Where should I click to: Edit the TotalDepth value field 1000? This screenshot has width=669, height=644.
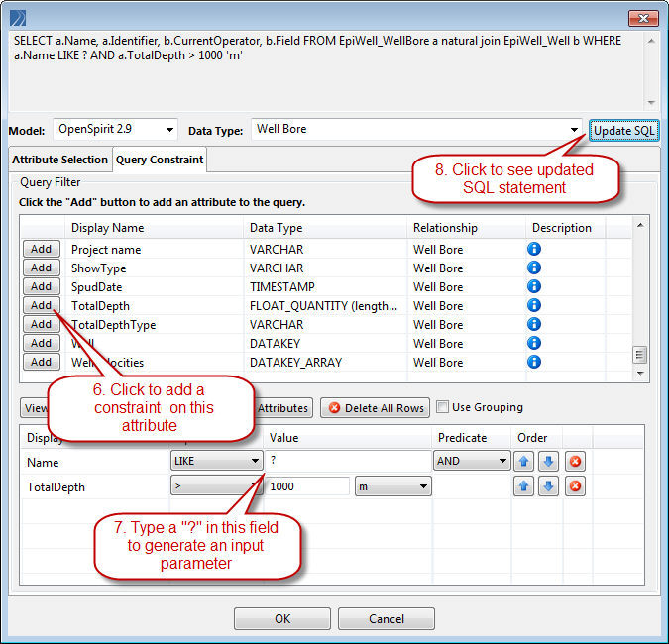point(307,486)
